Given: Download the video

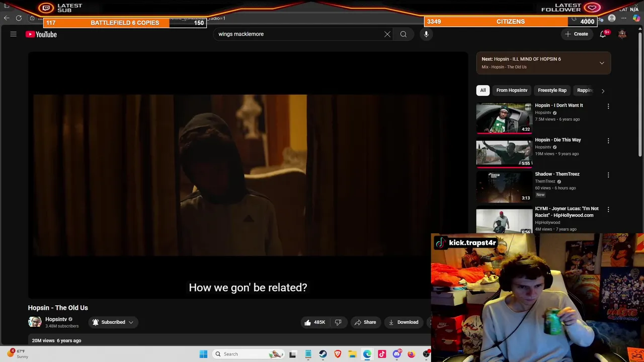Looking at the screenshot, I should 403,322.
